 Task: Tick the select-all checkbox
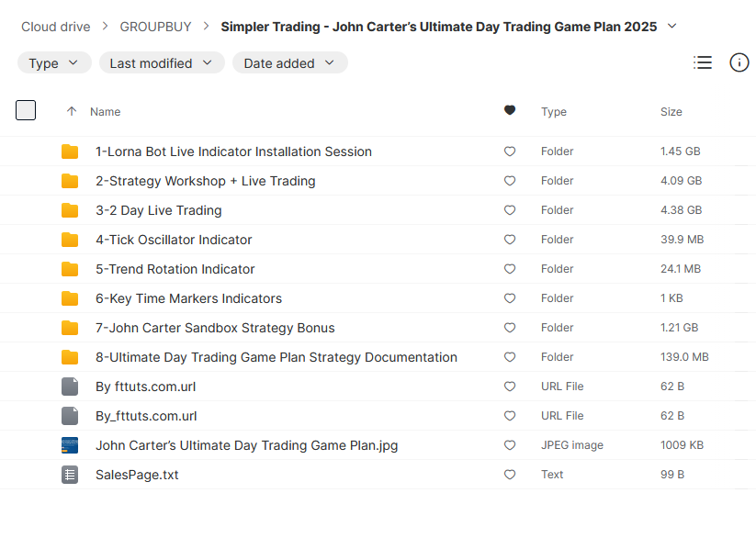[26, 111]
